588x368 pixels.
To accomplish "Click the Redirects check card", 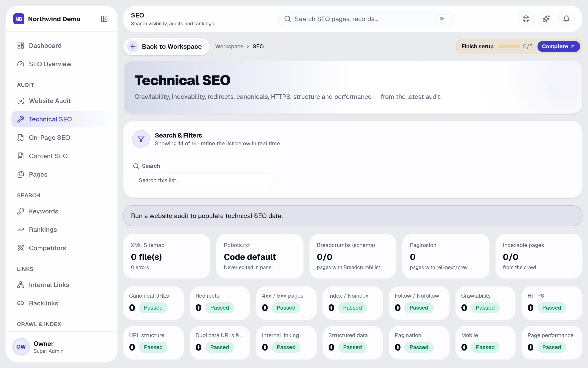I will 220,303.
